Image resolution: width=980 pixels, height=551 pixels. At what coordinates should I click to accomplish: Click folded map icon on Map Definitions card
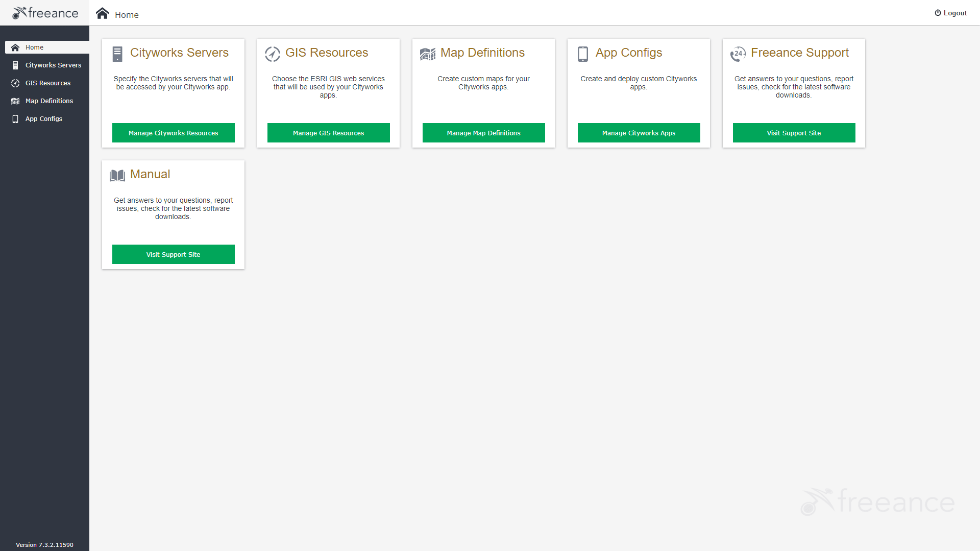(x=428, y=54)
